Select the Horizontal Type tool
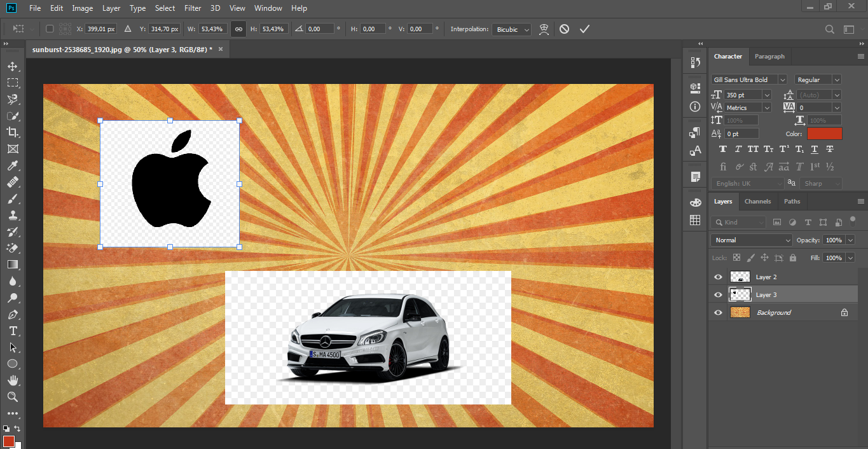 coord(12,331)
